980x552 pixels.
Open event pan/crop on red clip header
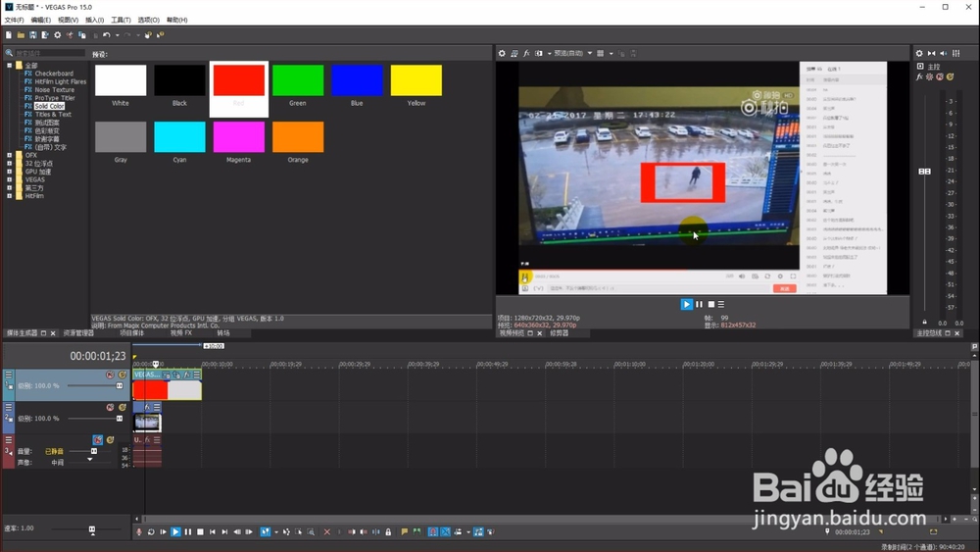176,376
